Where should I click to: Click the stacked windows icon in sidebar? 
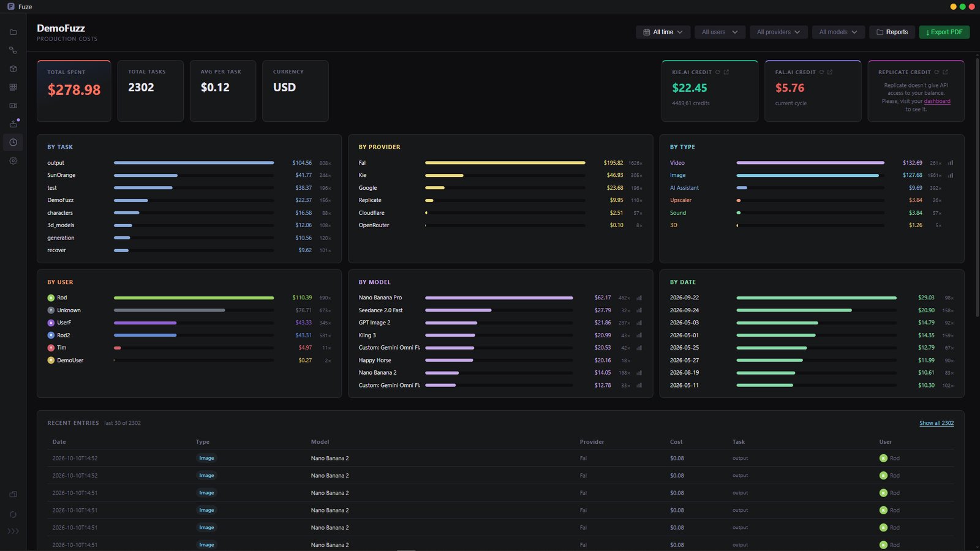pyautogui.click(x=13, y=494)
